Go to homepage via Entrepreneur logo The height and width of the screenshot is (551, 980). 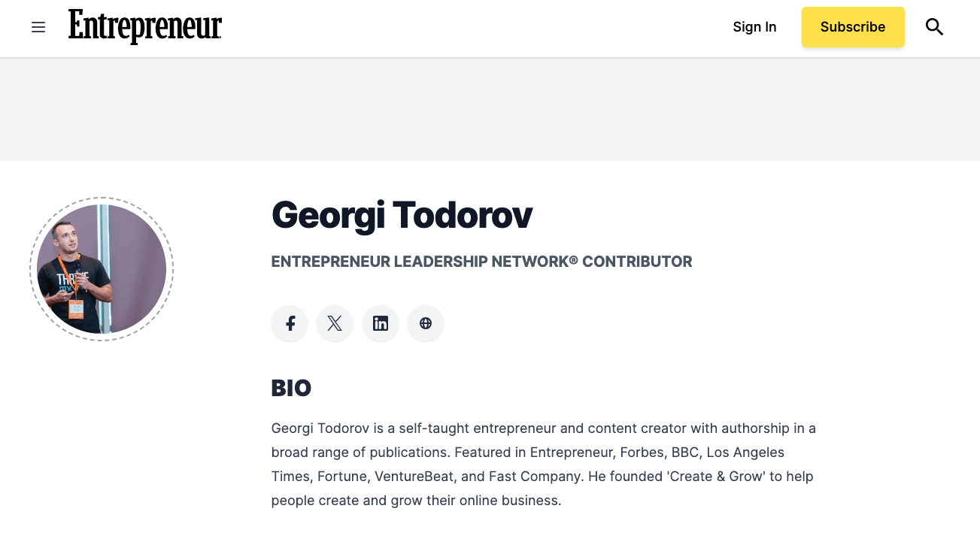[145, 27]
